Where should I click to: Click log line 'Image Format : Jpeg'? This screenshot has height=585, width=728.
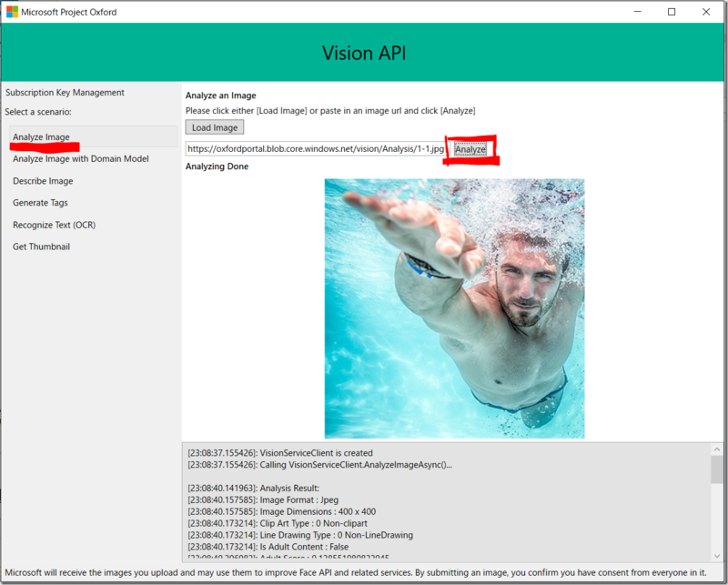[263, 499]
